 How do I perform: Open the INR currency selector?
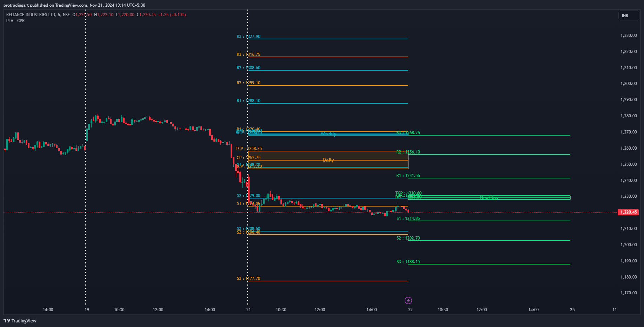(x=629, y=16)
